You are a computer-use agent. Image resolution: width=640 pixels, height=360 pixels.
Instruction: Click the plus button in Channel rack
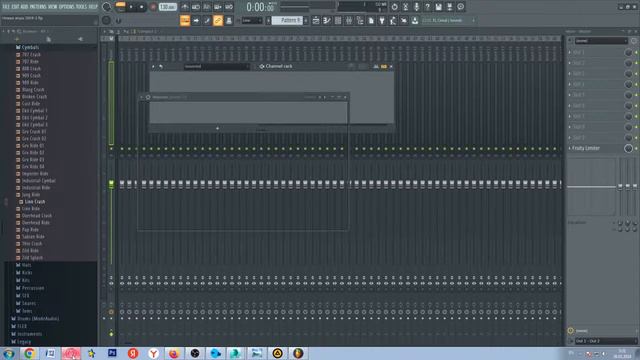[218, 128]
